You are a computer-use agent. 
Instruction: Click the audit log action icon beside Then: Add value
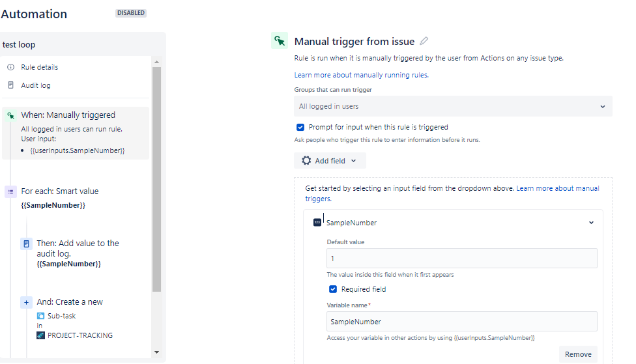tap(26, 244)
